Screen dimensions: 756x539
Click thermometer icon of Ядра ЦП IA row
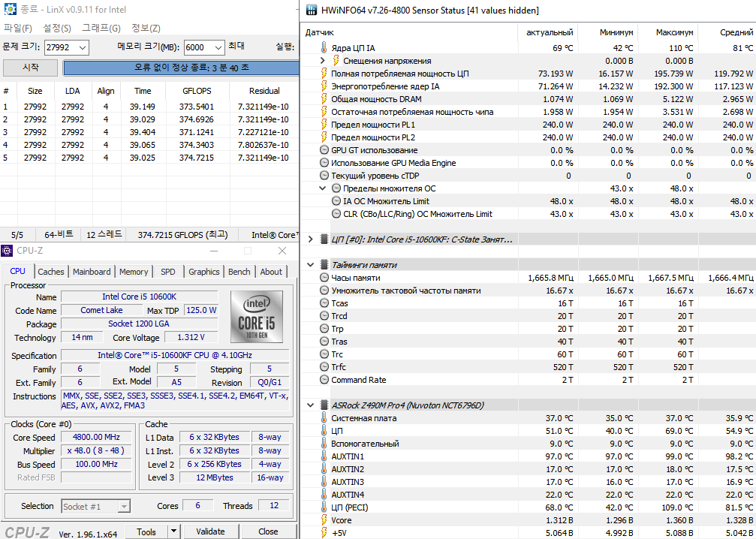pos(324,48)
